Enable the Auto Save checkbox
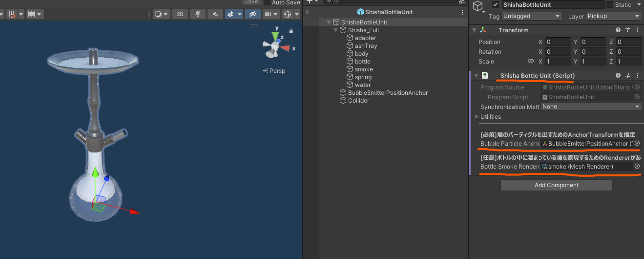 (267, 2)
